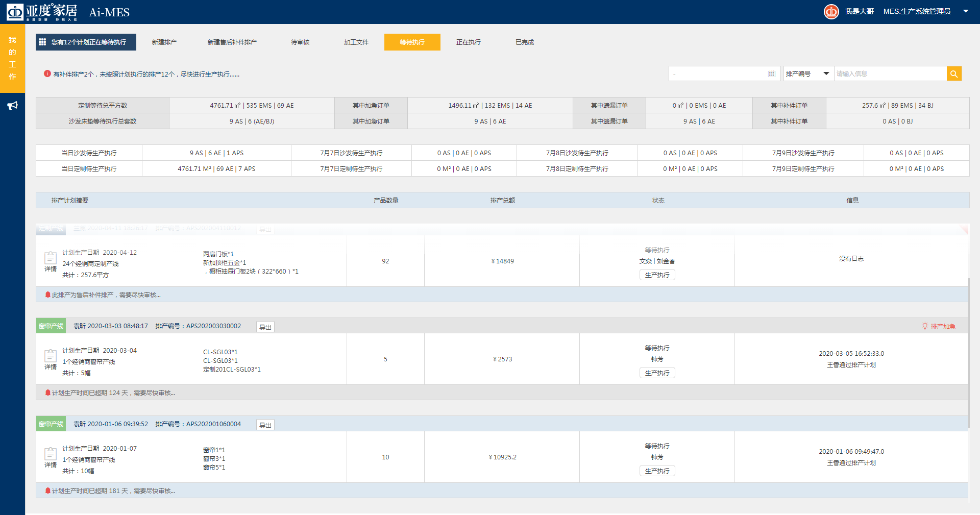The image size is (980, 515).
Task: Click the 请输入信息 search input
Action: (890, 73)
